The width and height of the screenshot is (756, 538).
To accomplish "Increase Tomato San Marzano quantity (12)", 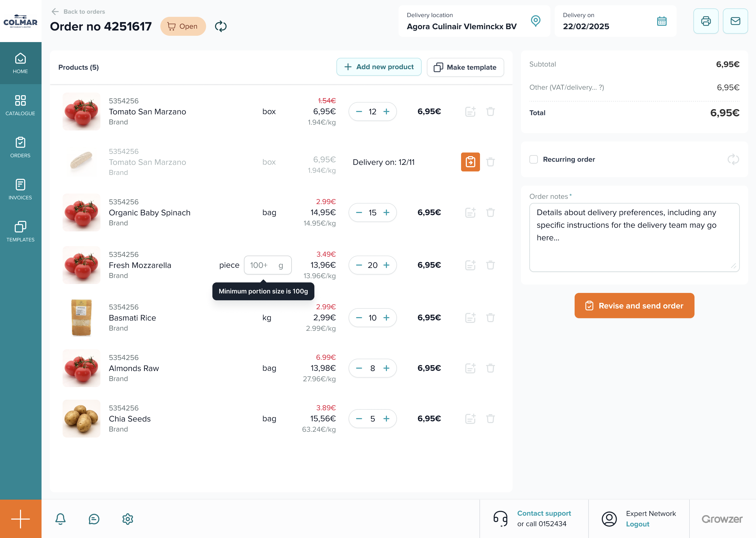I will (x=386, y=112).
